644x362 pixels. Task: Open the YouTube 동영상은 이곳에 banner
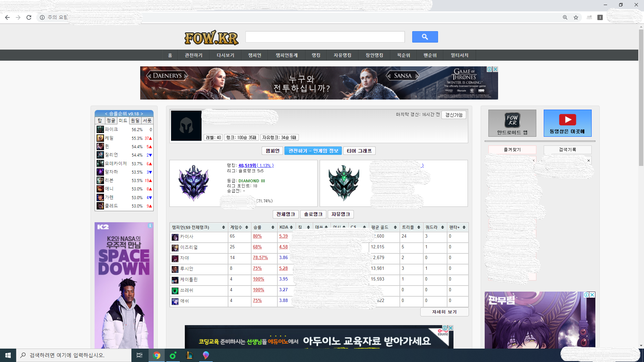(x=568, y=123)
